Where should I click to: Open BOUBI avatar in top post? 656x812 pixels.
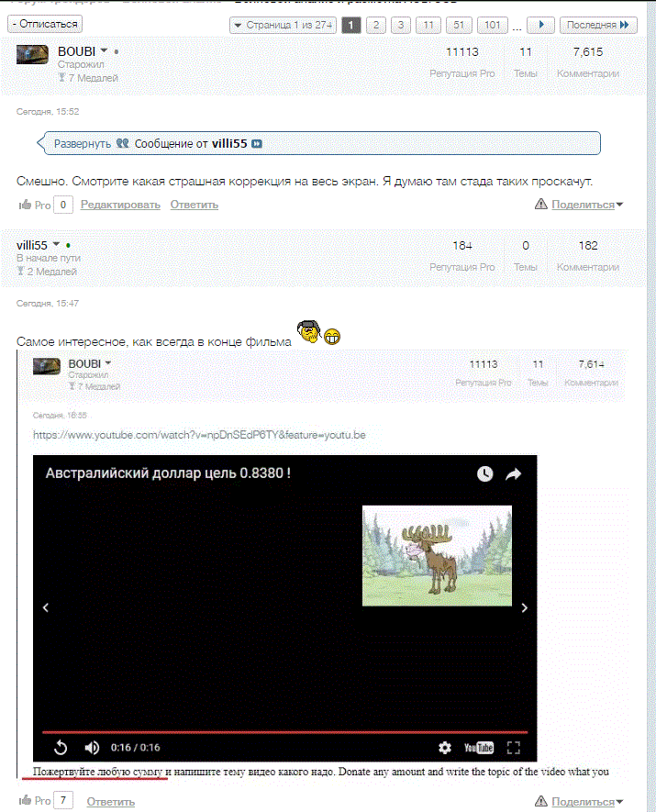32,54
